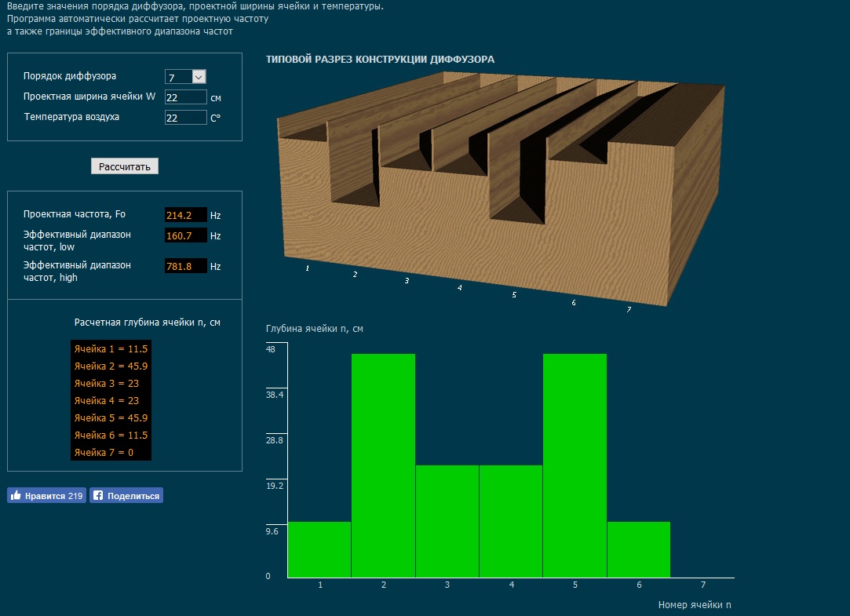This screenshot has width=850, height=616.
Task: Click the thumbs-up icon on Нравится
Action: pos(16,495)
